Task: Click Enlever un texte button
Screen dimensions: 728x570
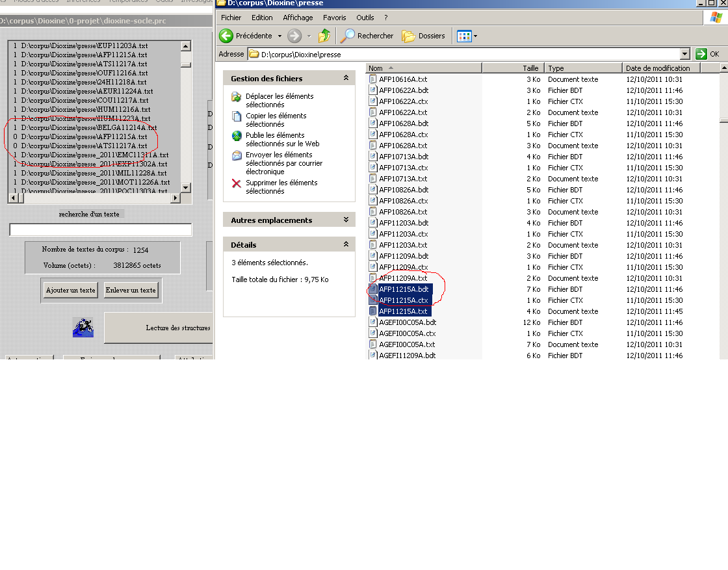Action: 131,290
